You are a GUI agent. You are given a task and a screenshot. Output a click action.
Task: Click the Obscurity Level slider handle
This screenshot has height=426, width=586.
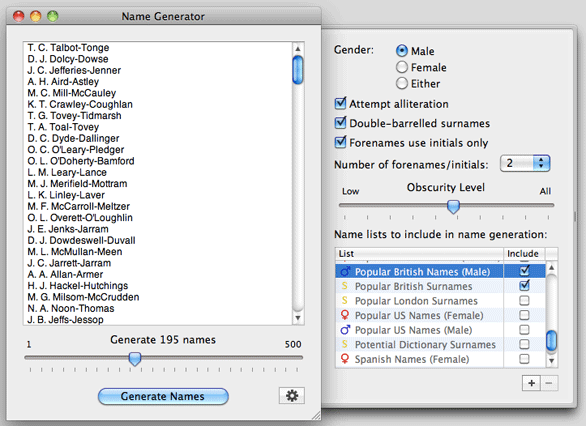point(453,206)
